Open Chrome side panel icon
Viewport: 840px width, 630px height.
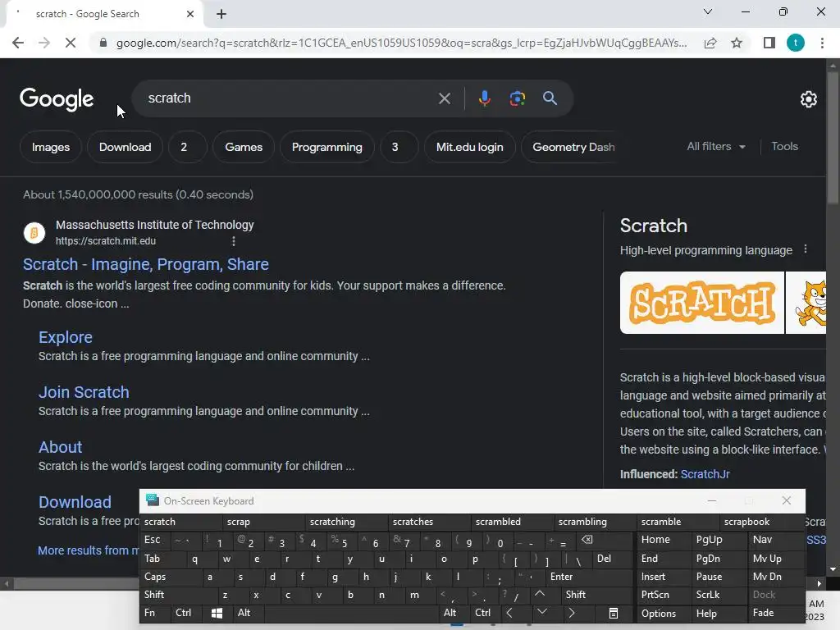tap(769, 43)
